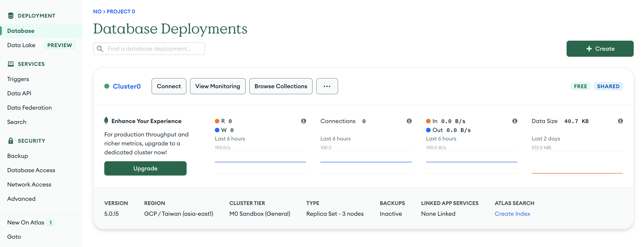Create a new database deployment
The width and height of the screenshot is (644, 247).
[x=600, y=49]
